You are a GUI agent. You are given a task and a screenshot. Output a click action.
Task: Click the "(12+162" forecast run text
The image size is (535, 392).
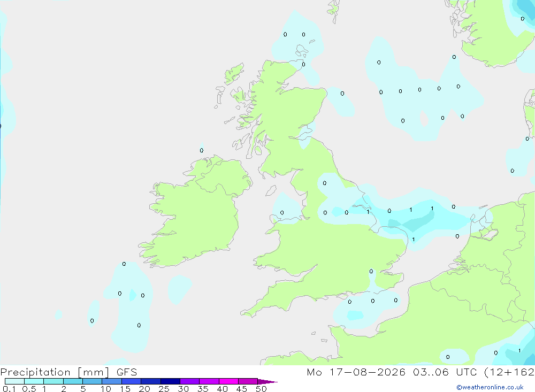tap(509, 372)
